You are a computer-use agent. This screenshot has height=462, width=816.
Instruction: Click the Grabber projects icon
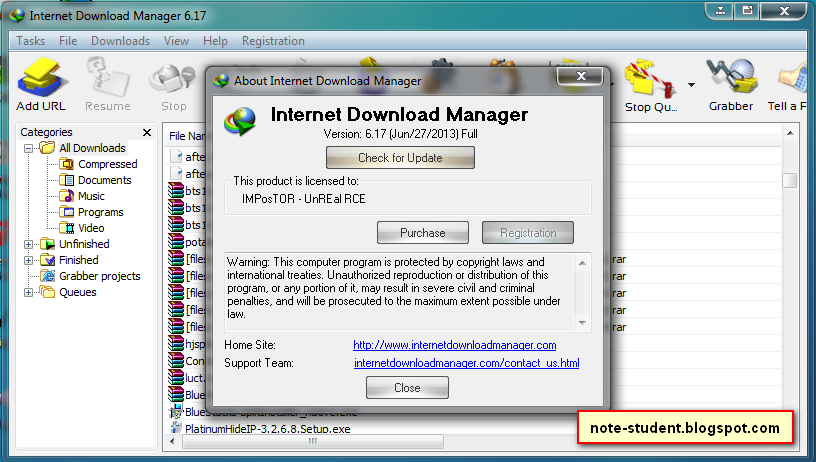(47, 276)
